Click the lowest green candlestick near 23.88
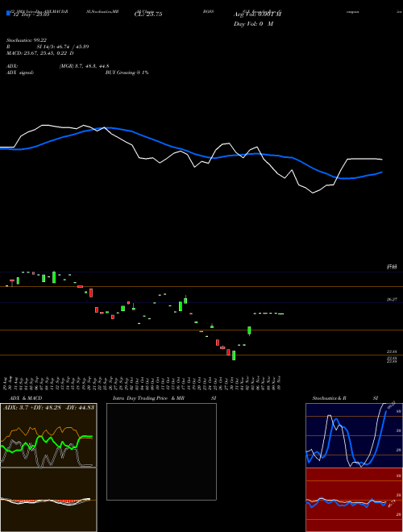 point(234,355)
